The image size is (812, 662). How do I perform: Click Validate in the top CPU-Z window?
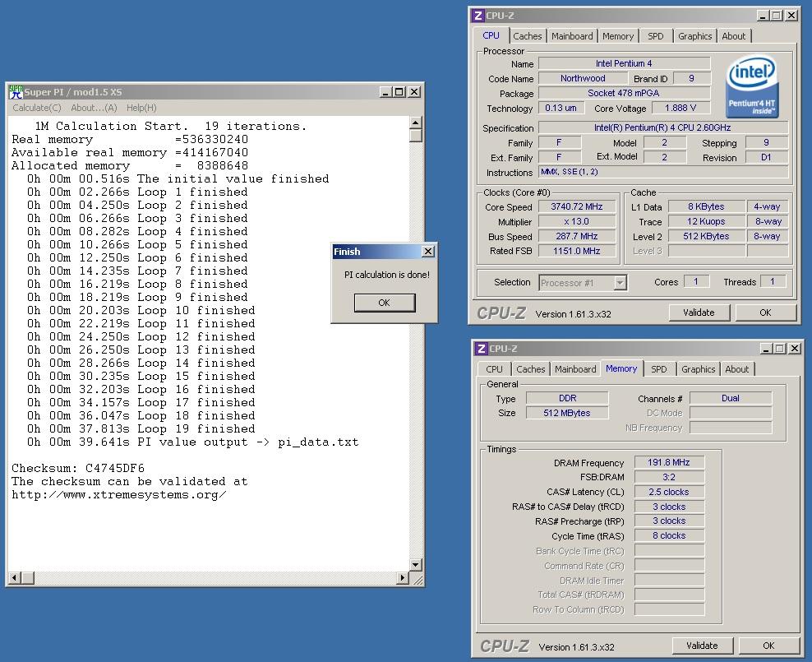tap(699, 312)
